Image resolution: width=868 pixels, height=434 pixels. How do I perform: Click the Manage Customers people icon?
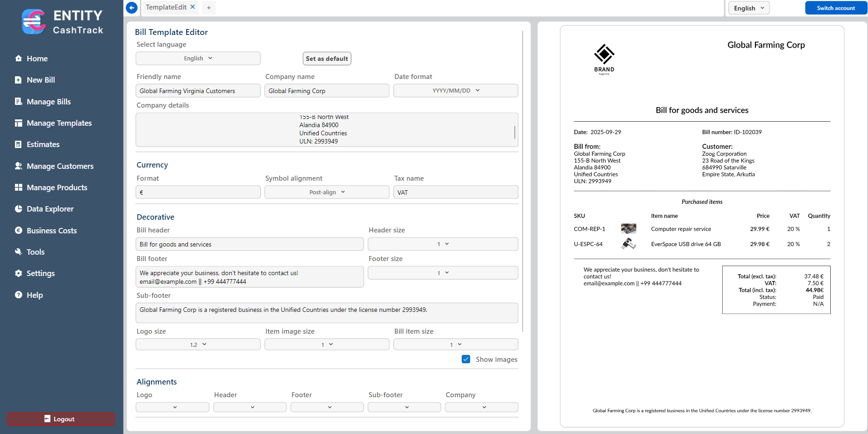click(x=19, y=166)
